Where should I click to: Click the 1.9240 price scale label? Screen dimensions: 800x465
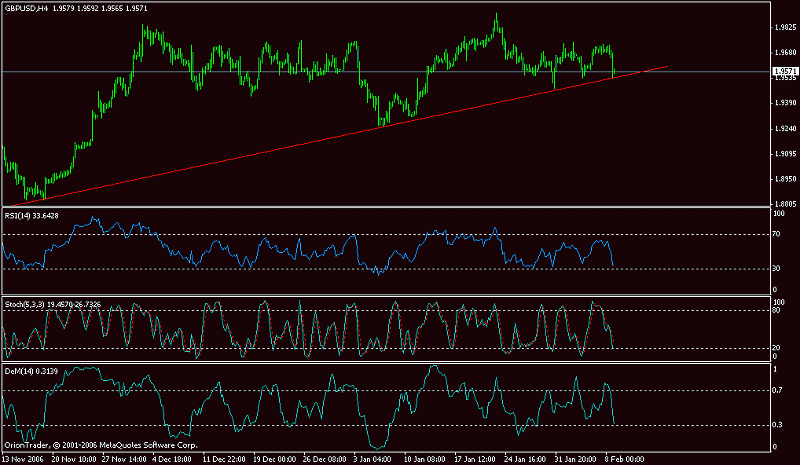click(784, 129)
